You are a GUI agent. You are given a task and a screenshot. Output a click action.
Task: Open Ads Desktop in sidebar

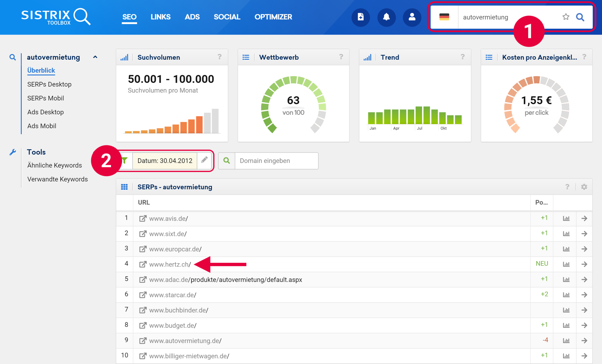click(46, 112)
